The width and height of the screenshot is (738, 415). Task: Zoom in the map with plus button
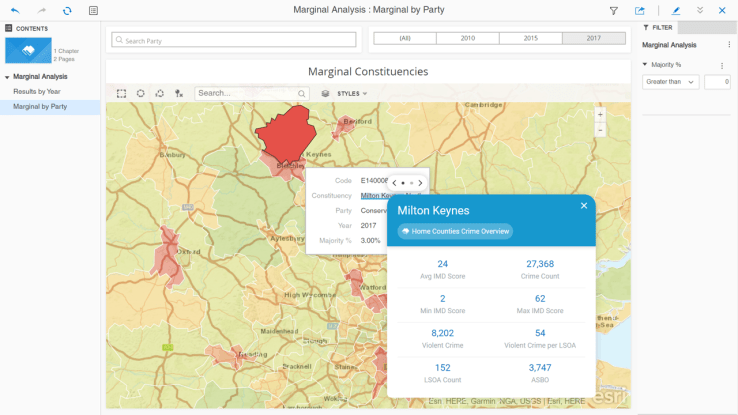(600, 114)
